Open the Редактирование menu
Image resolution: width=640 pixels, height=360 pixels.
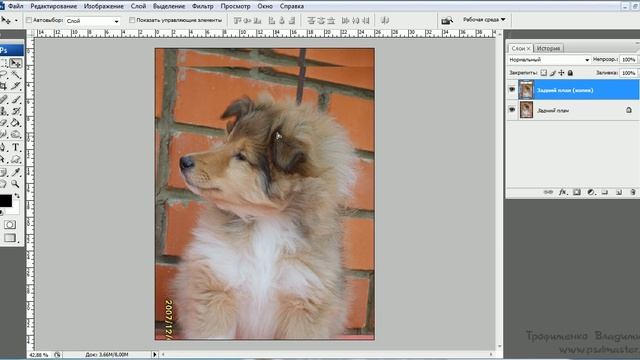point(53,6)
